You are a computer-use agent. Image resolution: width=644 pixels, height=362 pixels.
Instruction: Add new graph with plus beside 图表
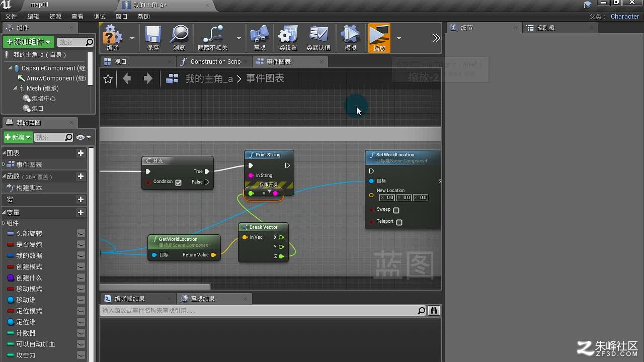80,153
